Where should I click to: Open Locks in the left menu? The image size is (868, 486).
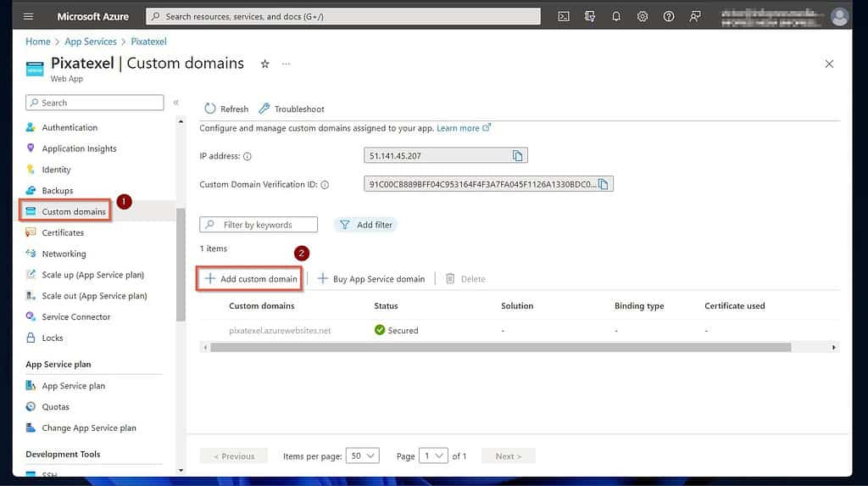pyautogui.click(x=52, y=338)
